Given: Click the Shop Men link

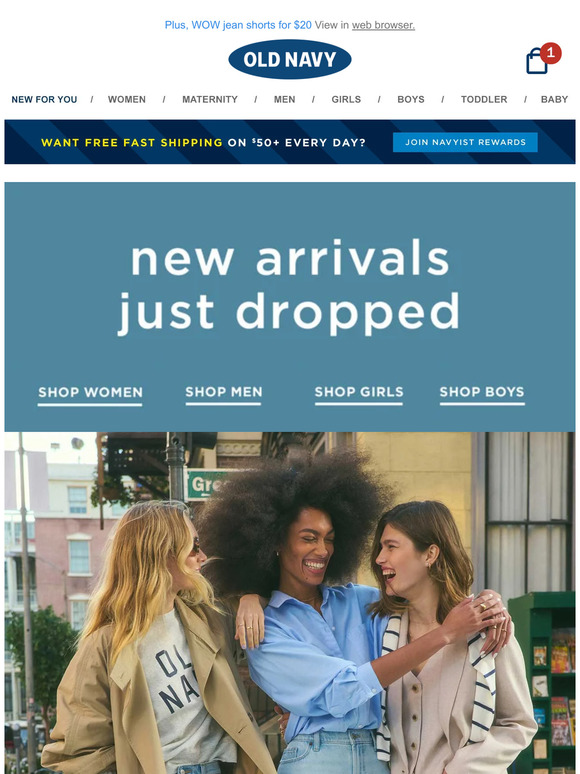Looking at the screenshot, I should [224, 394].
